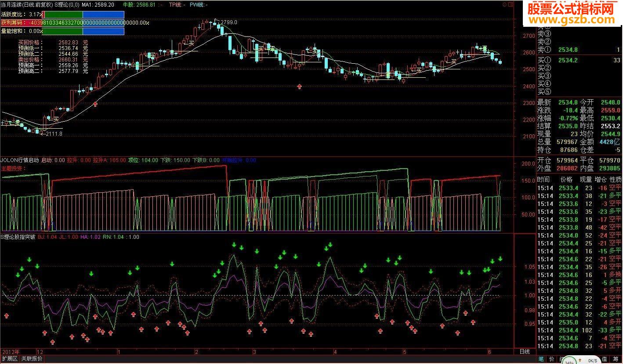Open the 关联报价 related quotes tab

[x=32, y=359]
